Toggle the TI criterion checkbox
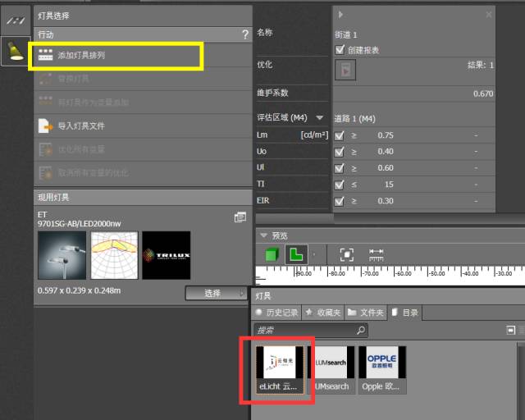Viewport: 525px width, 420px height. click(x=339, y=185)
